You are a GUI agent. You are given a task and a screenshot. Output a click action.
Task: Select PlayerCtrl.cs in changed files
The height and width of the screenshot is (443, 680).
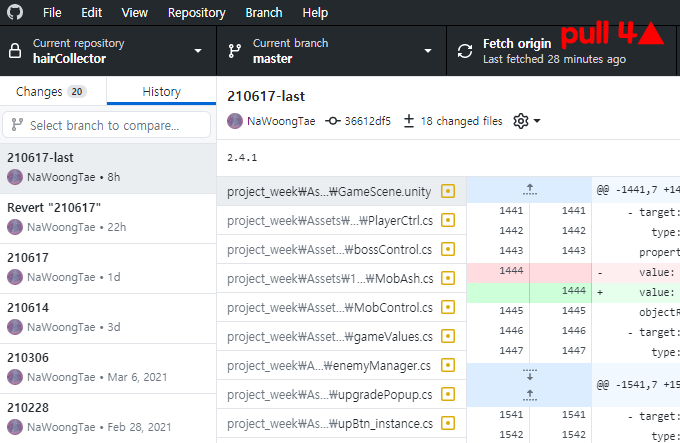(342, 220)
